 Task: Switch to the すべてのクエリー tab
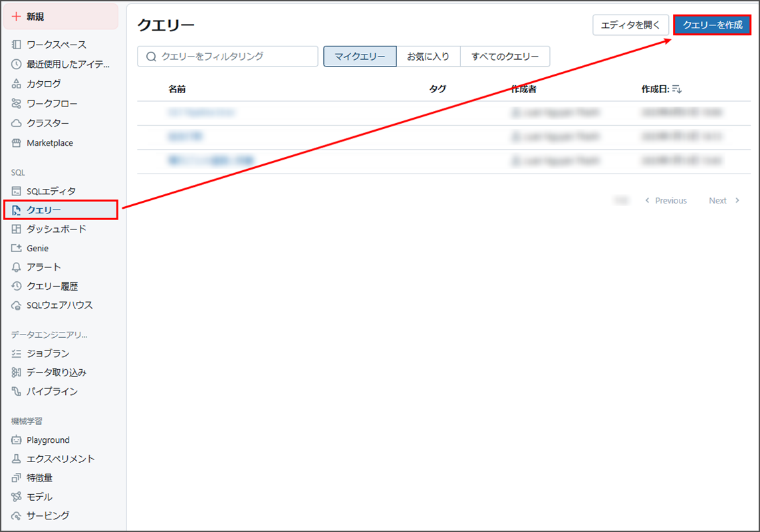[505, 57]
